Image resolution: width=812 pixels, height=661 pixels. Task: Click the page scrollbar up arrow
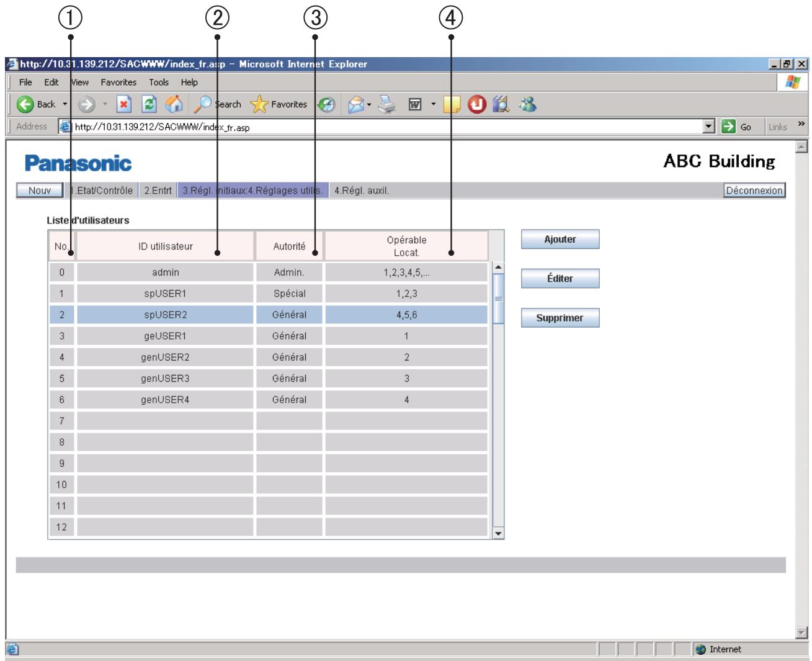[801, 147]
